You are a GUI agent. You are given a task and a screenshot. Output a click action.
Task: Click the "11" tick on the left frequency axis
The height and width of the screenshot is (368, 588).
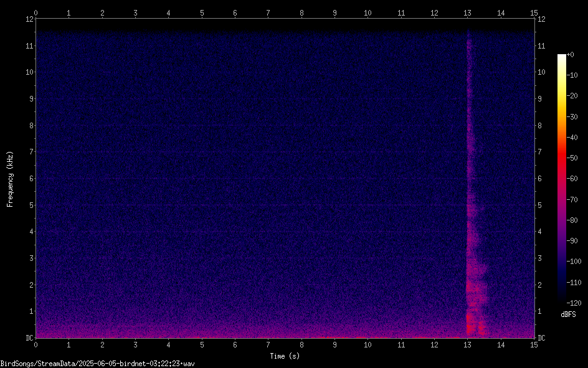click(x=29, y=45)
